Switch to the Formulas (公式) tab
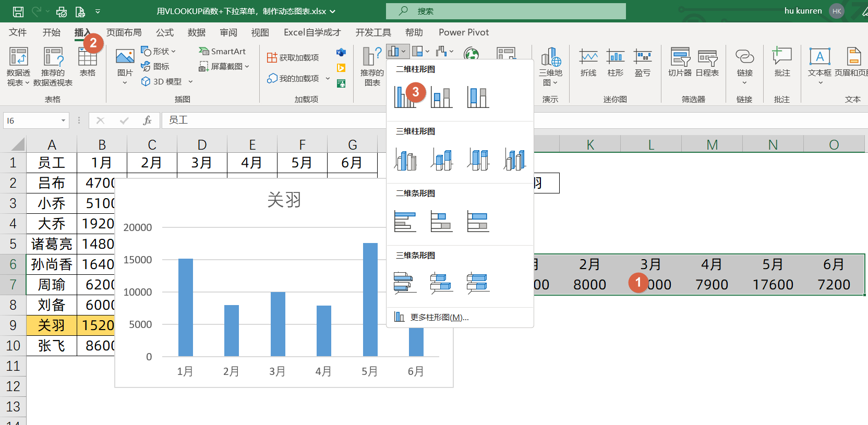 pos(164,32)
